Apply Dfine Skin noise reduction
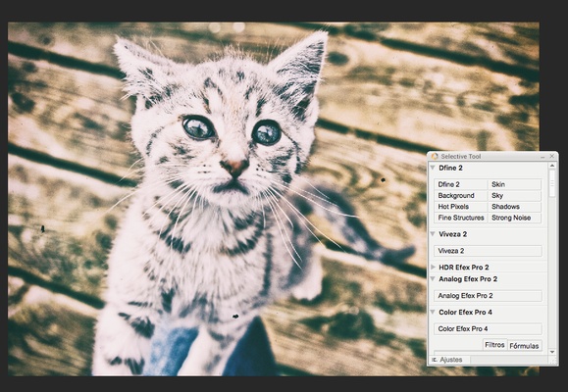The image size is (568, 392). tap(514, 184)
